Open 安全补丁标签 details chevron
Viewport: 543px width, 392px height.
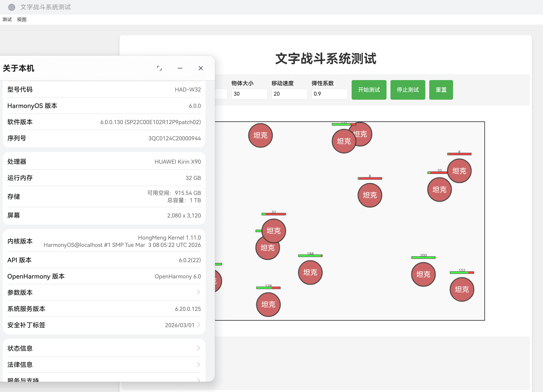[x=198, y=325]
